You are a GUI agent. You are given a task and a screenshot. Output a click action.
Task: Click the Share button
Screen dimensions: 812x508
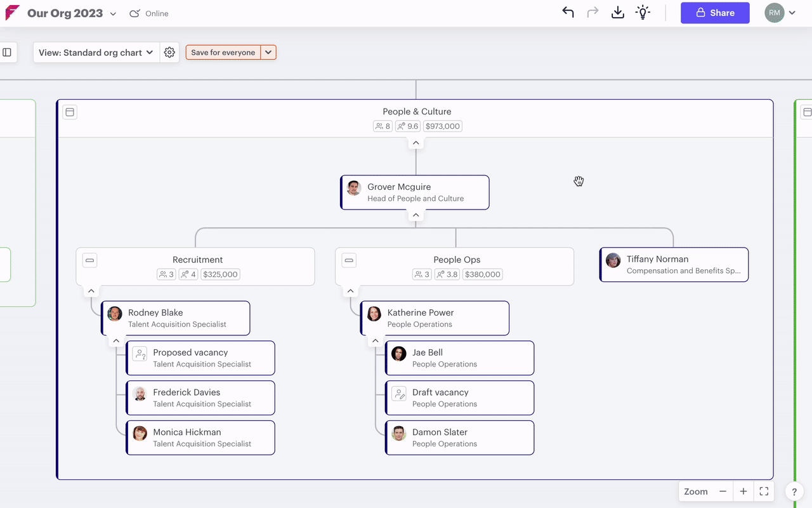[x=715, y=13]
